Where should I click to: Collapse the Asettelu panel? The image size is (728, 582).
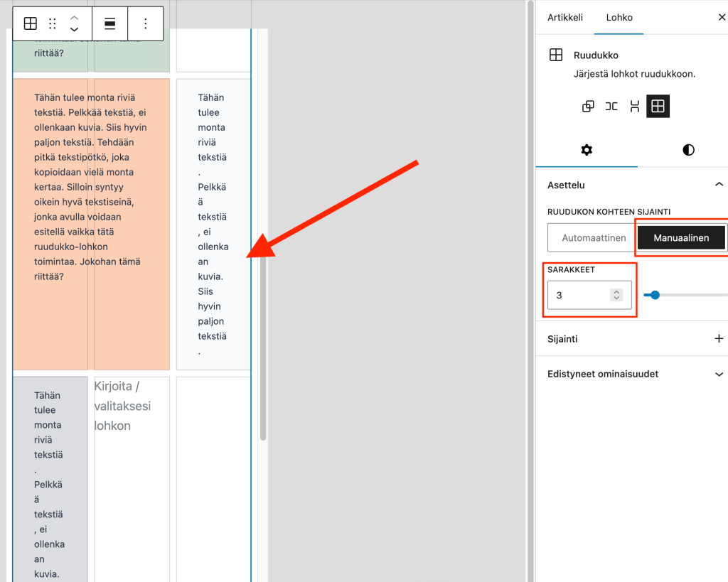(x=719, y=184)
